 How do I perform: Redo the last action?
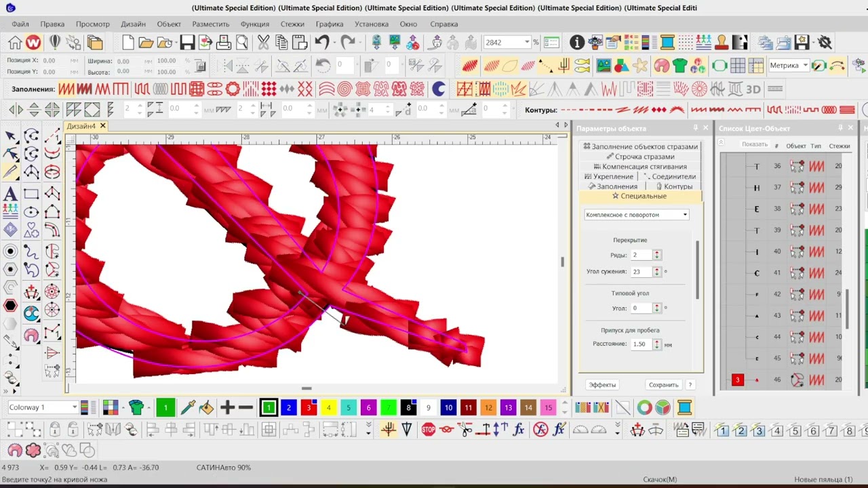(x=348, y=43)
